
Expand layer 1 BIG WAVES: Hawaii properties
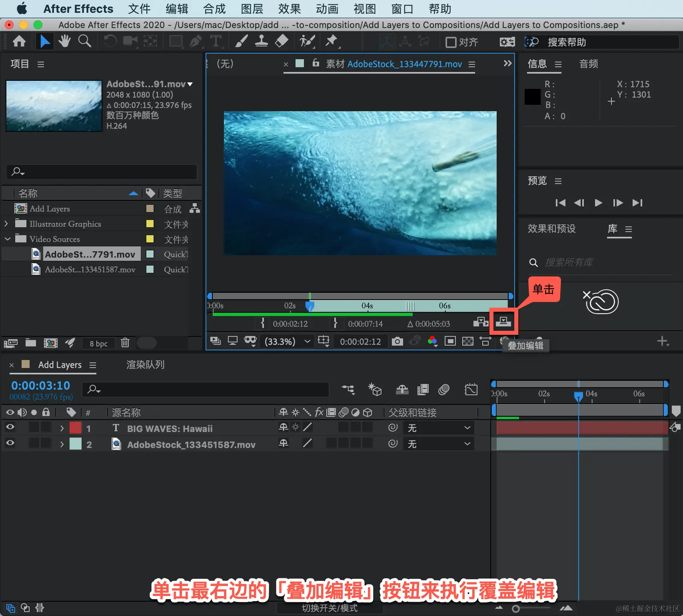point(62,428)
